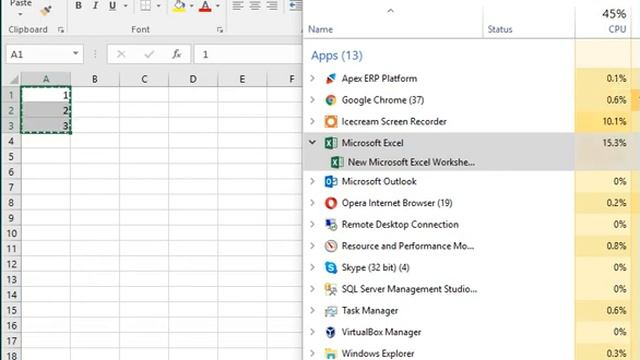Expand Apex ERP Platform process

313,78
